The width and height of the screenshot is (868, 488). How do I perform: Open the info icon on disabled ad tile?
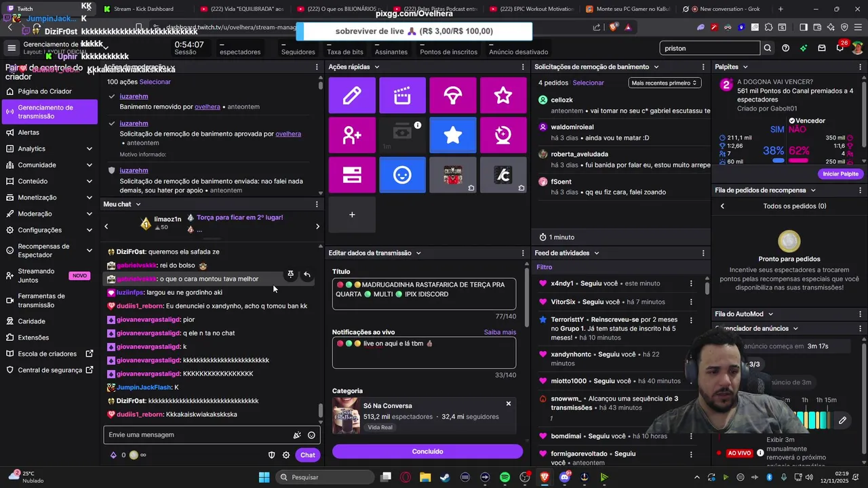click(418, 125)
